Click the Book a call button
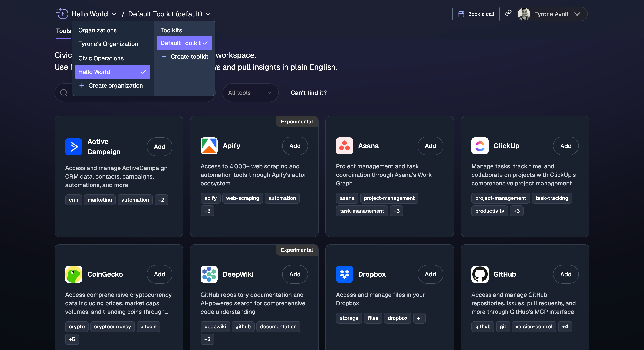The height and width of the screenshot is (350, 644). [476, 14]
